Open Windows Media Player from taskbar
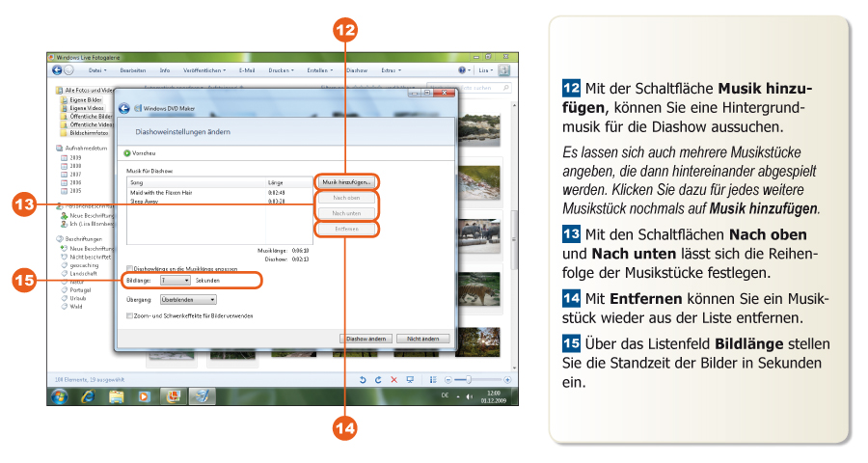868x463 pixels. (x=145, y=396)
